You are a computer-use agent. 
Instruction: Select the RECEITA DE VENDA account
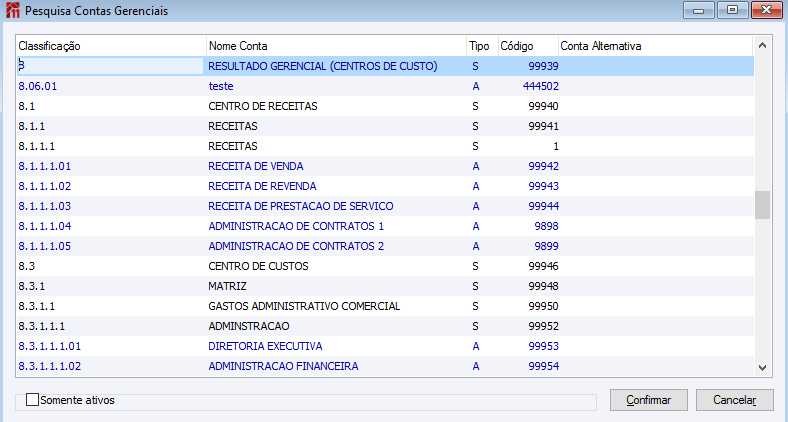click(385, 166)
